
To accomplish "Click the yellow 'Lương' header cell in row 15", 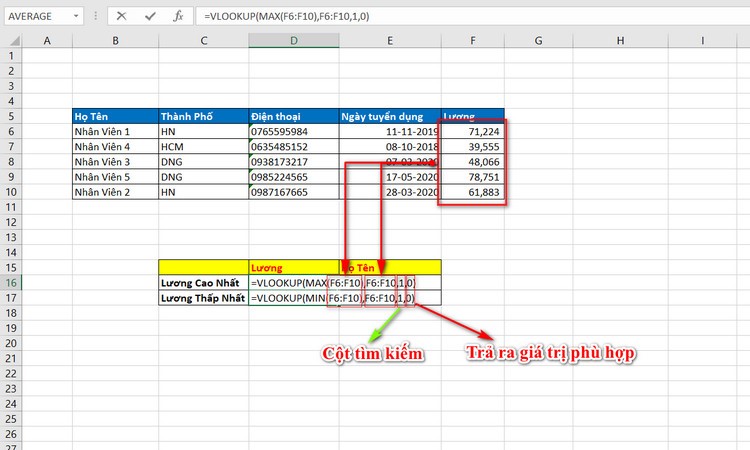I will (294, 267).
